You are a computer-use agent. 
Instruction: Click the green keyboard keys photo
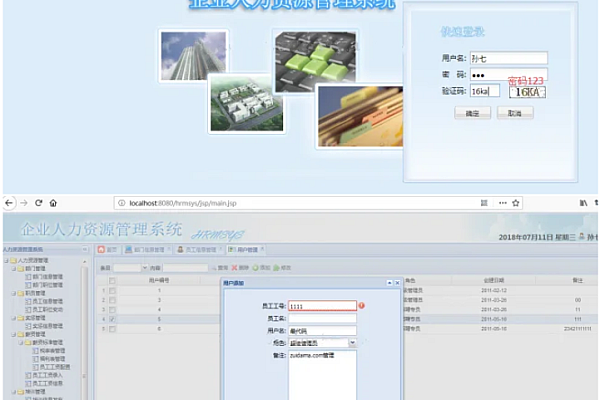316,61
